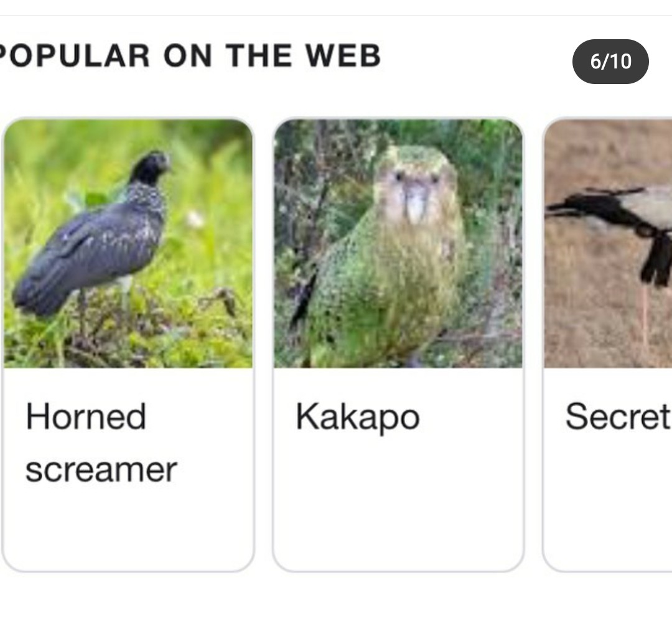672x621 pixels.
Task: Click the Popular on the Web heading
Action: click(x=189, y=55)
